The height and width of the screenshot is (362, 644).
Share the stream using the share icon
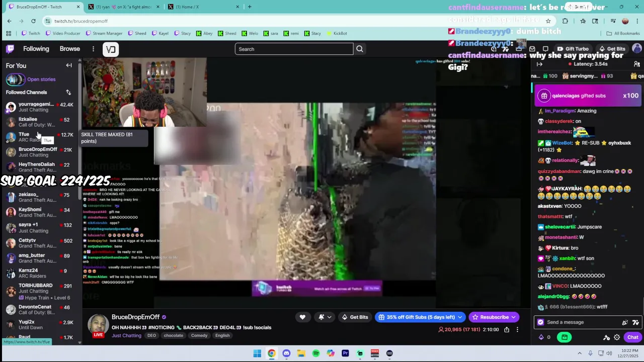tap(507, 330)
